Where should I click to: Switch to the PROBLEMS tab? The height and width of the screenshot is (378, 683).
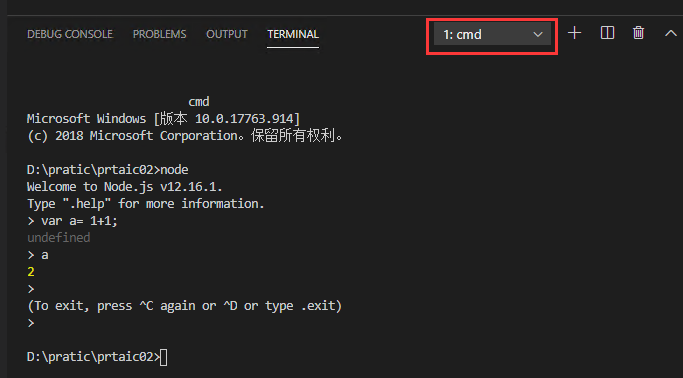(159, 34)
